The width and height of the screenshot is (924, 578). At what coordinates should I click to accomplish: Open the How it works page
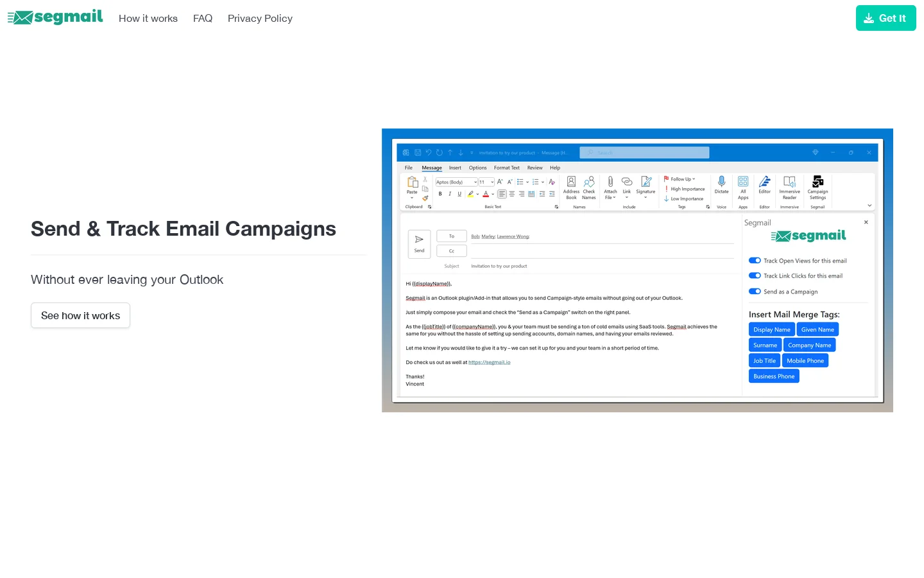[148, 19]
